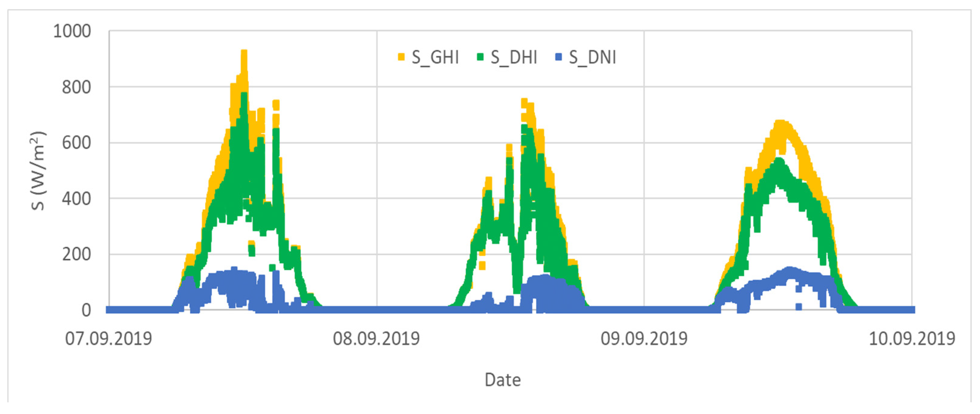
Task: Click the isolated blue DNI point near zero on 09.09.2019
Action: click(x=799, y=307)
